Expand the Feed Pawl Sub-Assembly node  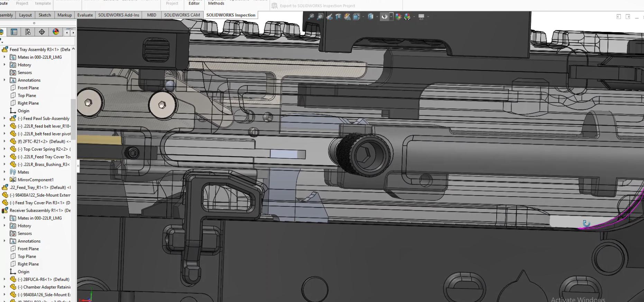click(x=4, y=119)
